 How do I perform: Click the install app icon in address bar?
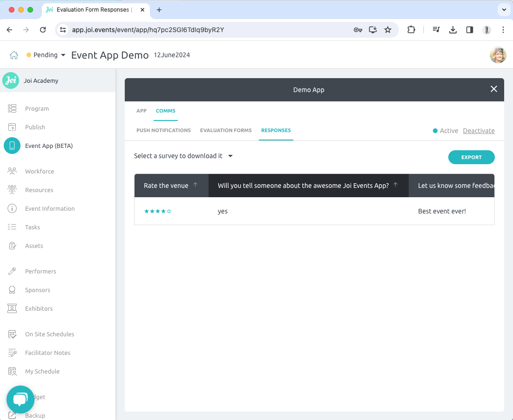click(x=372, y=30)
